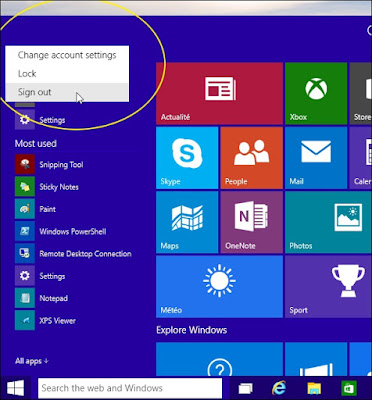Screen dimensions: 372x400
Task: Launch the Skype tile
Action: click(x=187, y=158)
